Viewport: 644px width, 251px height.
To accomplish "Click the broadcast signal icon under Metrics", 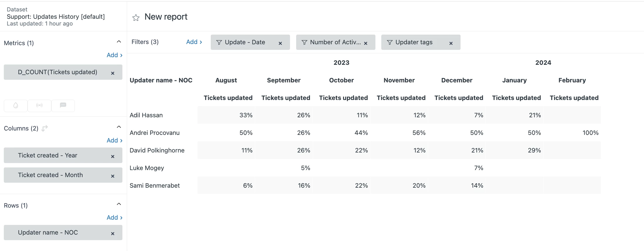I will 39,105.
